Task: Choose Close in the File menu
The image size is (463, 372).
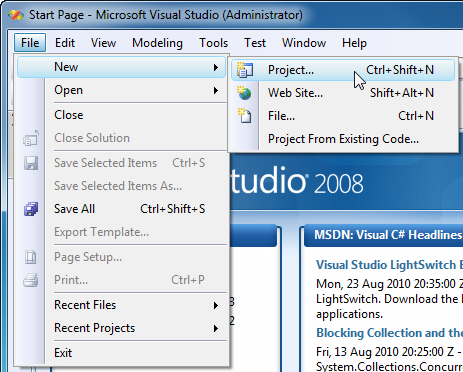Action: pyautogui.click(x=122, y=115)
